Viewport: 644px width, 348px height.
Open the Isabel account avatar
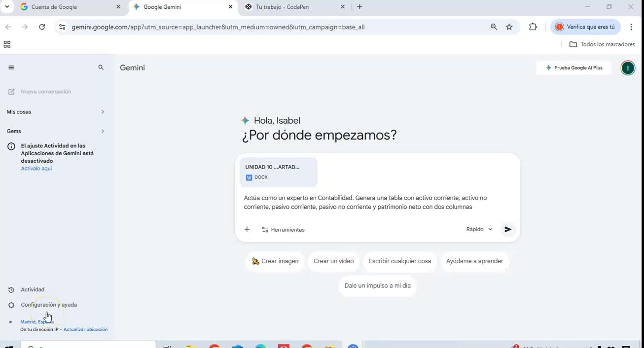pos(628,68)
